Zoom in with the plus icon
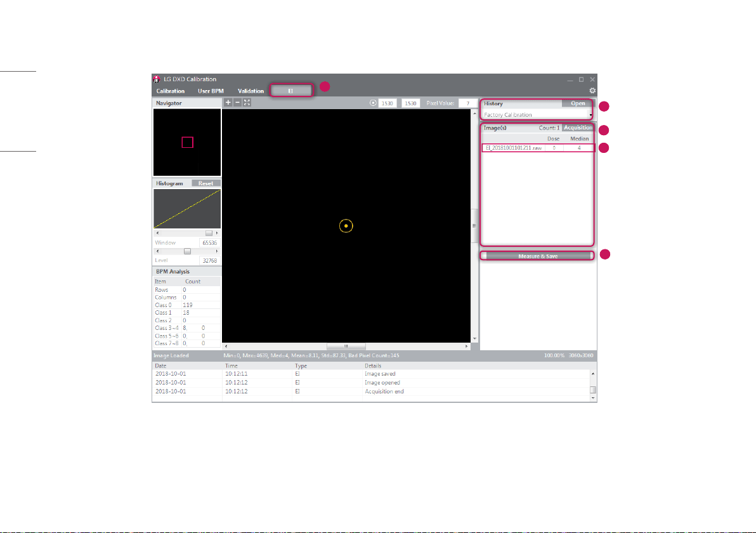The width and height of the screenshot is (756, 533). click(228, 102)
